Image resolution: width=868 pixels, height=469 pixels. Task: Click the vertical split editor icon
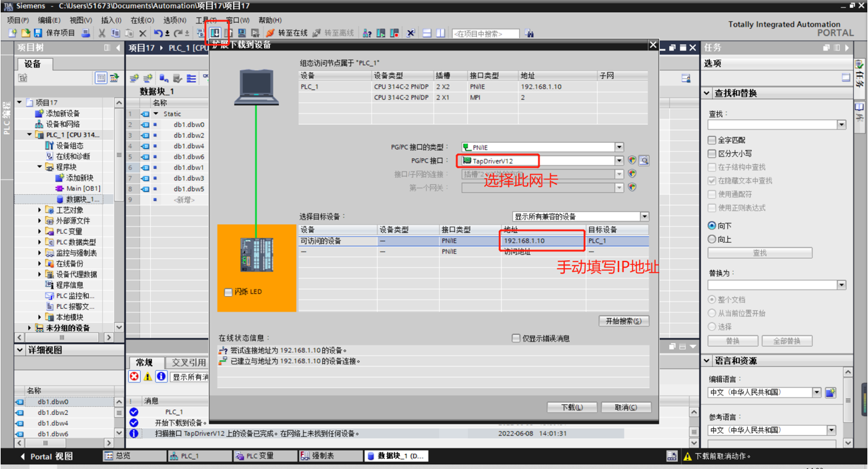point(440,33)
